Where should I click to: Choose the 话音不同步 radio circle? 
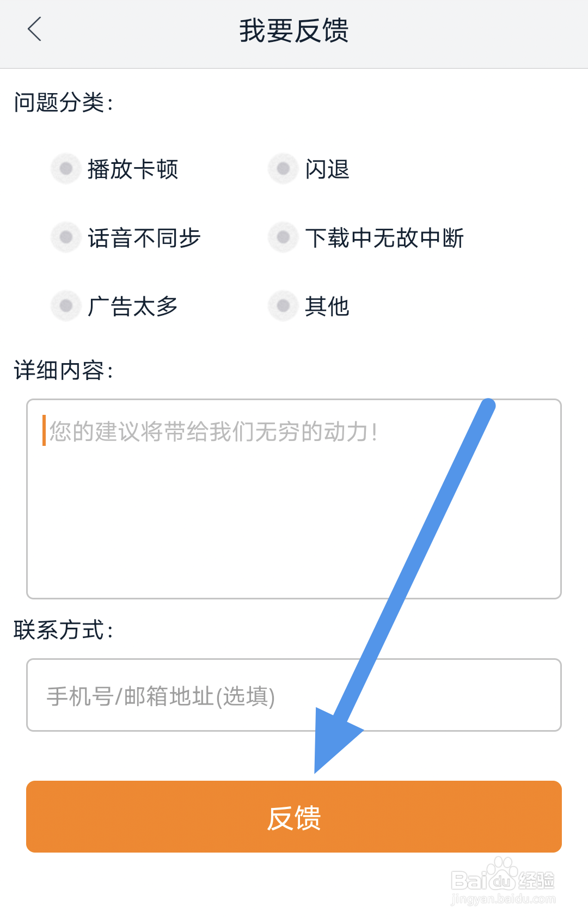[66, 237]
